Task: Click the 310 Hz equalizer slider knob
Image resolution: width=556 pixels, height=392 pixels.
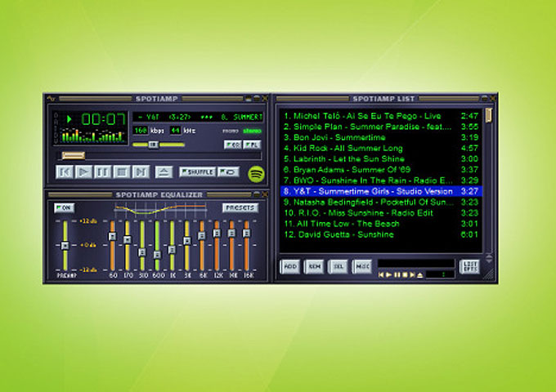Action: click(x=142, y=252)
